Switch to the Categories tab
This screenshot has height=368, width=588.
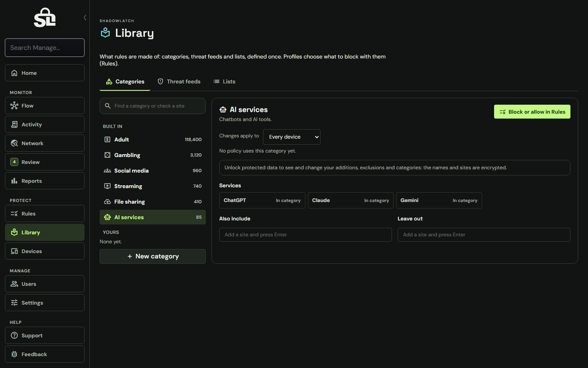pos(125,82)
